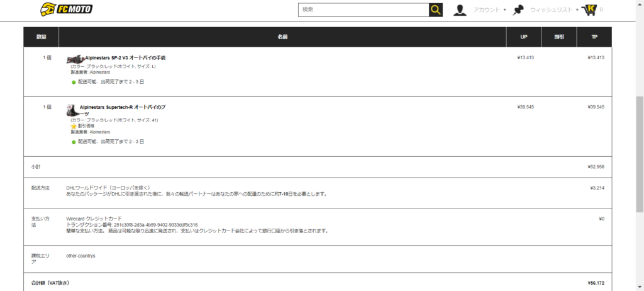The image size is (644, 291).
Task: Open the SP-2 V3 gloves thumbnail
Action: pyautogui.click(x=75, y=59)
